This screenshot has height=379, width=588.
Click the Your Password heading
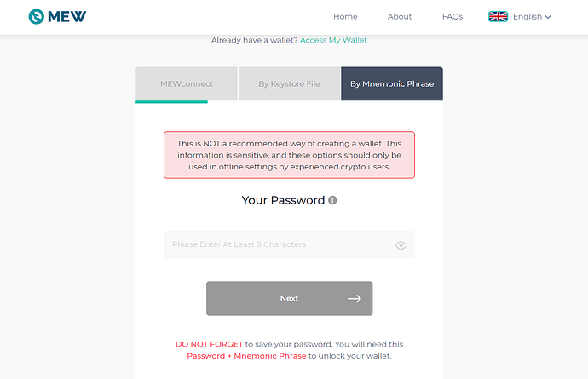[x=283, y=200]
